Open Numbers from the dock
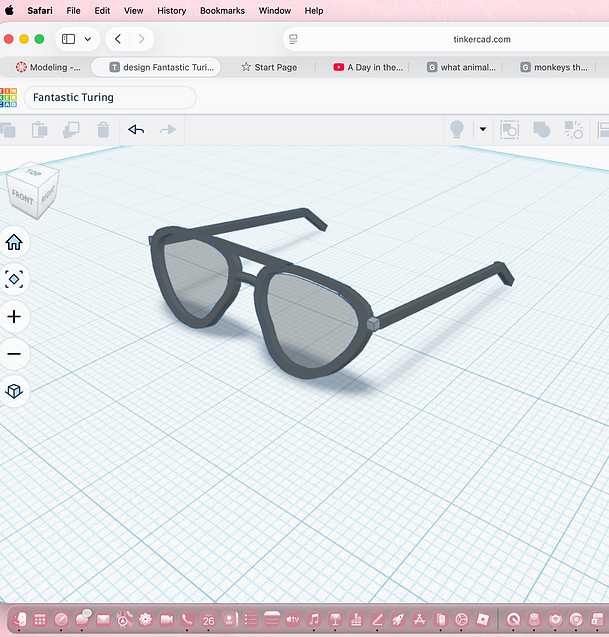The image size is (609, 637). point(356,619)
